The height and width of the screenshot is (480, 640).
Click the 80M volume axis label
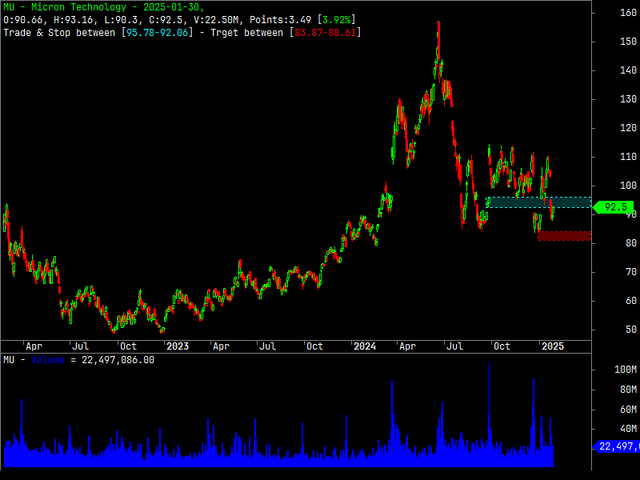628,390
